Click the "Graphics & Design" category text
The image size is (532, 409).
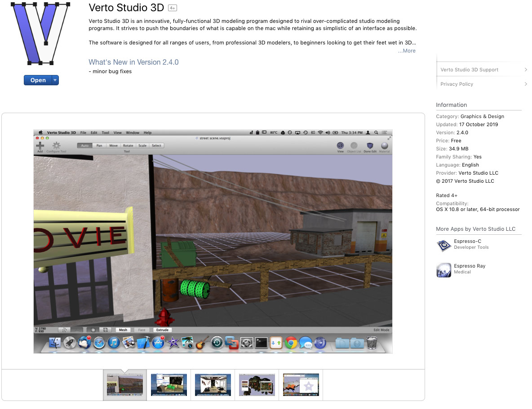click(482, 116)
